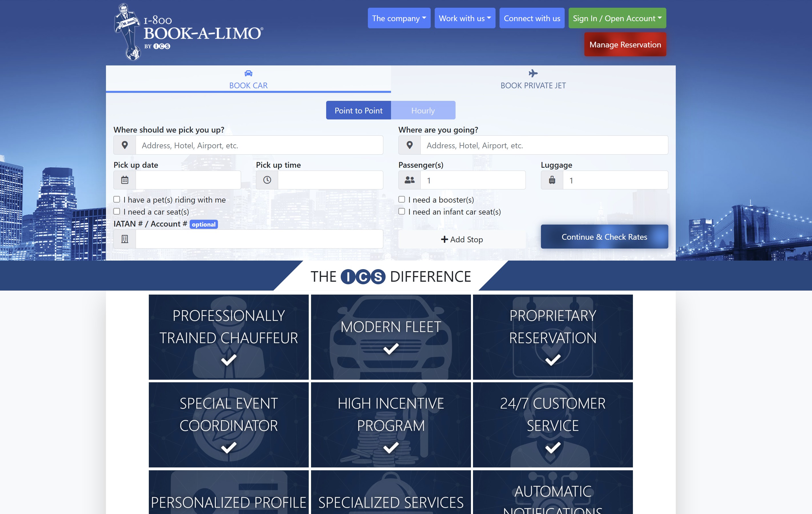Click the passengers people icon
Viewport: 812px width, 514px height.
pyautogui.click(x=409, y=180)
